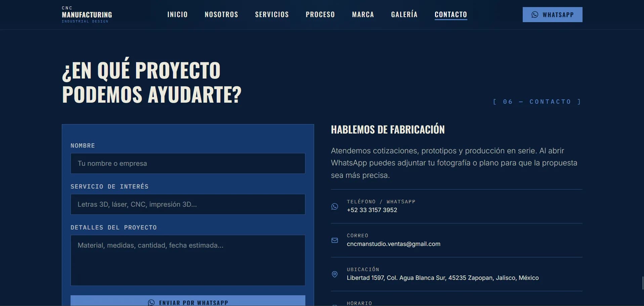Click the active Contacto nav item
644x306 pixels.
click(x=451, y=14)
